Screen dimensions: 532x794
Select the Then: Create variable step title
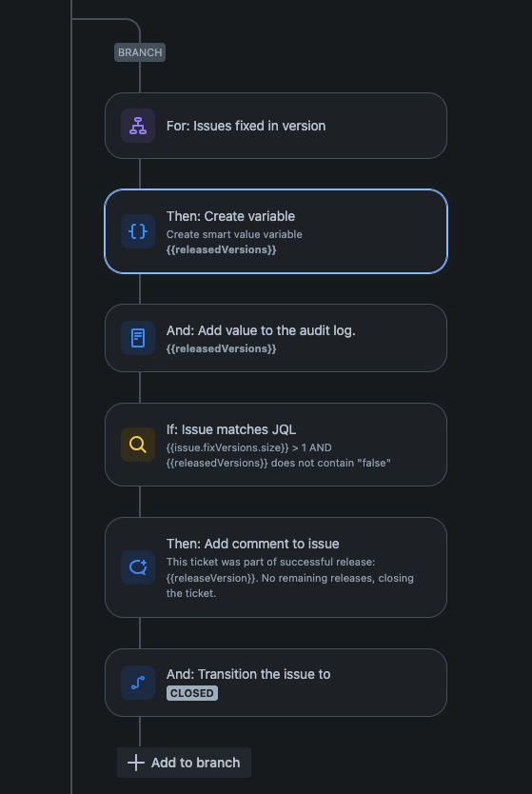pos(231,216)
